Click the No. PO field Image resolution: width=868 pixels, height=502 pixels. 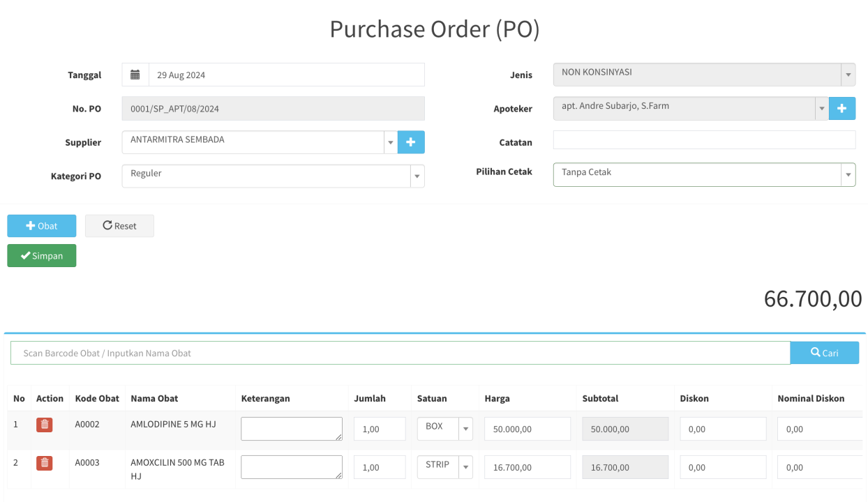(x=273, y=109)
